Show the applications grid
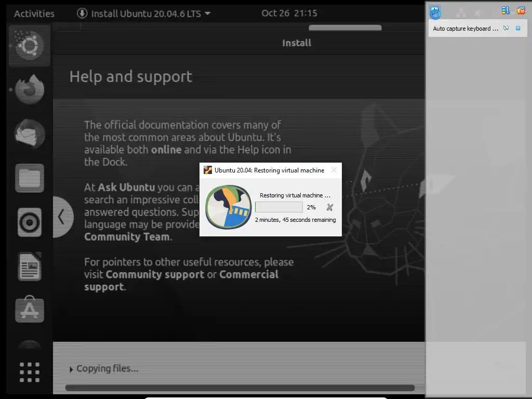 click(x=30, y=372)
